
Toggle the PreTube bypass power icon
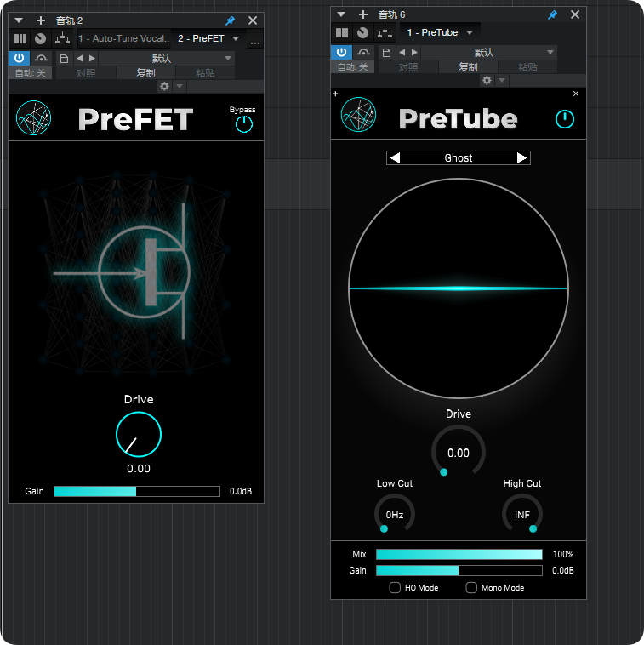click(565, 119)
